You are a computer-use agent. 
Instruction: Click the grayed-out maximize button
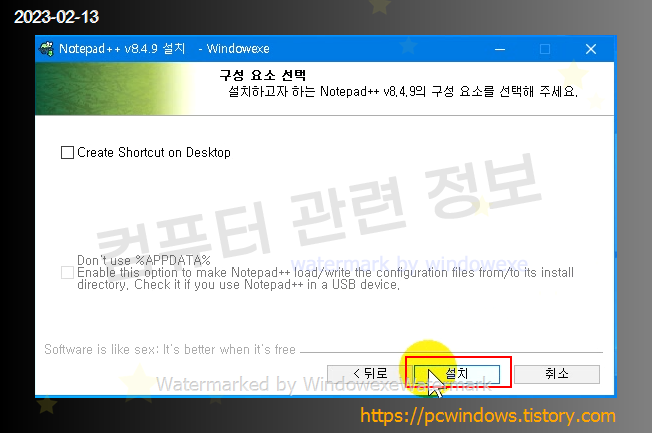click(x=545, y=49)
